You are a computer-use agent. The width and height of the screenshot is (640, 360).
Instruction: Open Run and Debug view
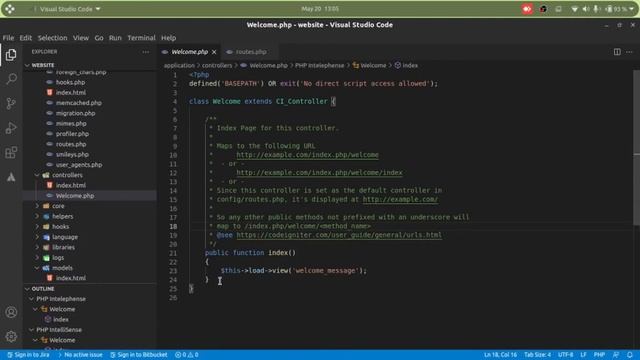pos(11,128)
